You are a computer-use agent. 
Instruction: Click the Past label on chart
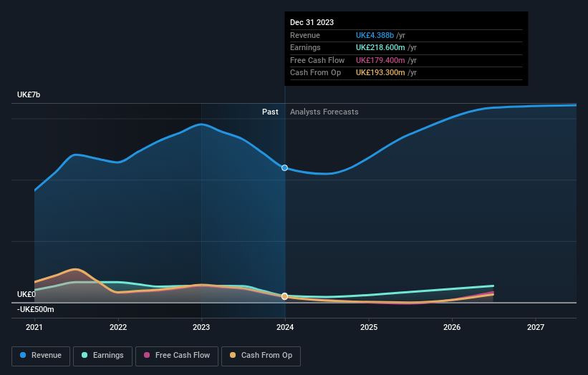[270, 112]
